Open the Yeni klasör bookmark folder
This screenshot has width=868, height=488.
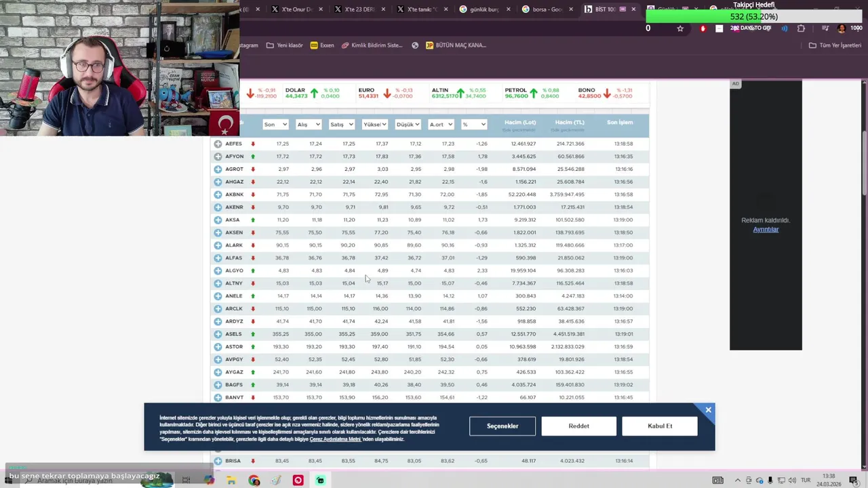pos(285,45)
